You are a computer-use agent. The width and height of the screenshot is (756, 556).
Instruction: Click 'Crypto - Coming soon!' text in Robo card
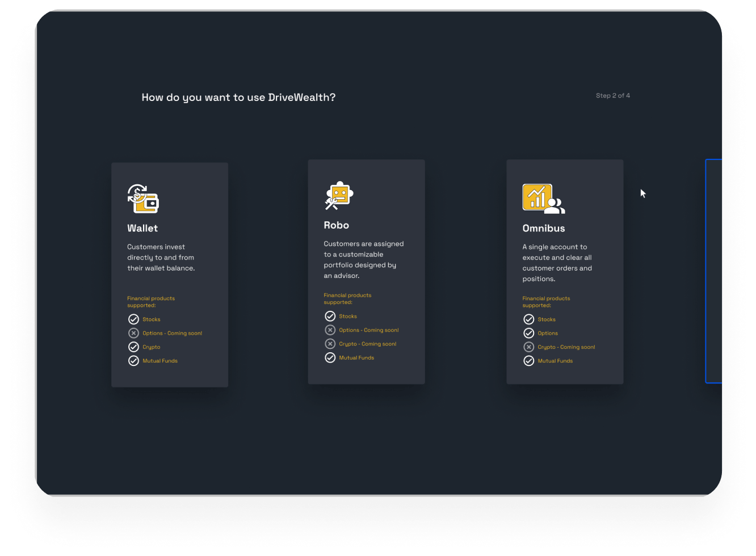pos(368,344)
